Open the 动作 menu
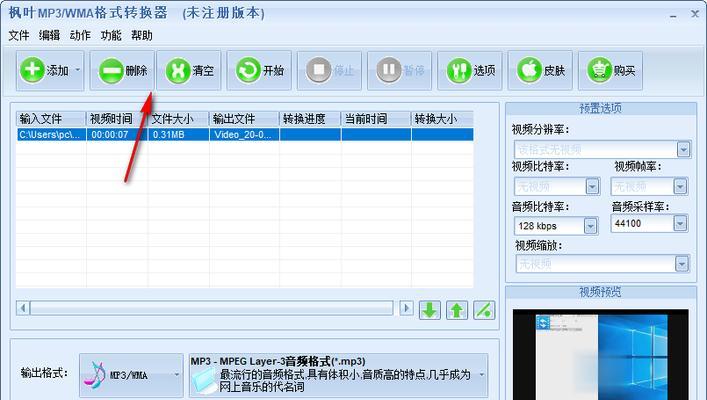 click(x=80, y=35)
